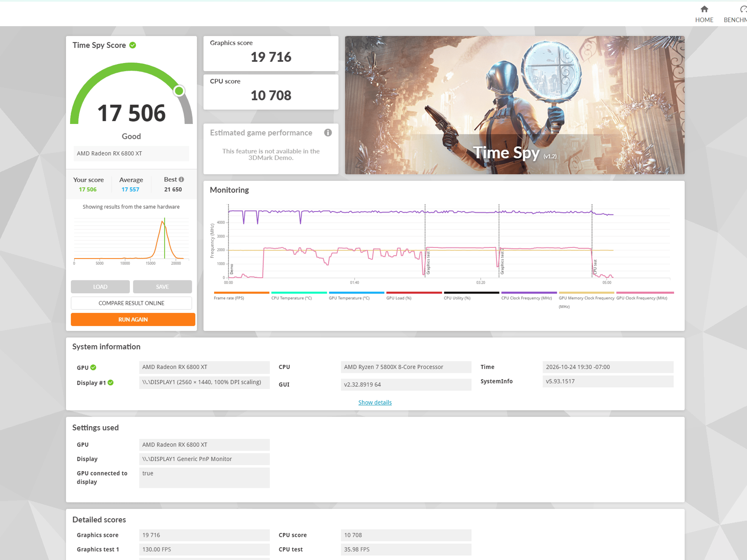This screenshot has width=747, height=560.
Task: Click the Graphics score 19 716 card
Action: (271, 53)
